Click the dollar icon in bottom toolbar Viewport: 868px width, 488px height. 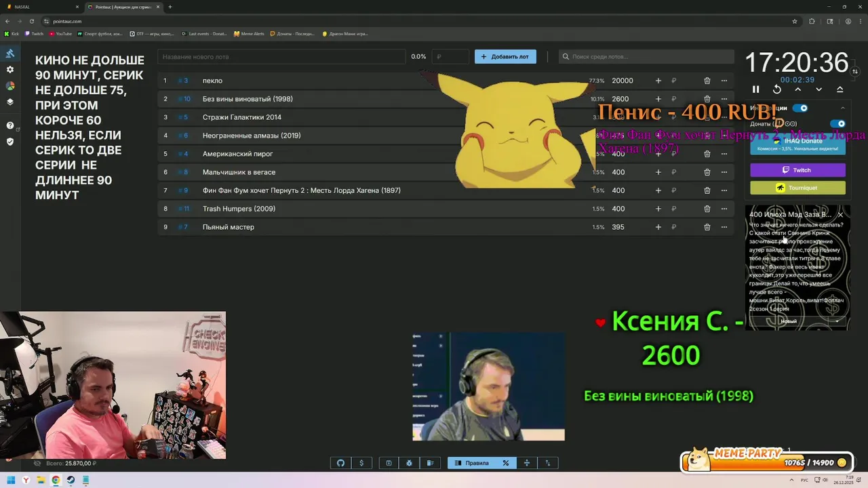(x=361, y=463)
